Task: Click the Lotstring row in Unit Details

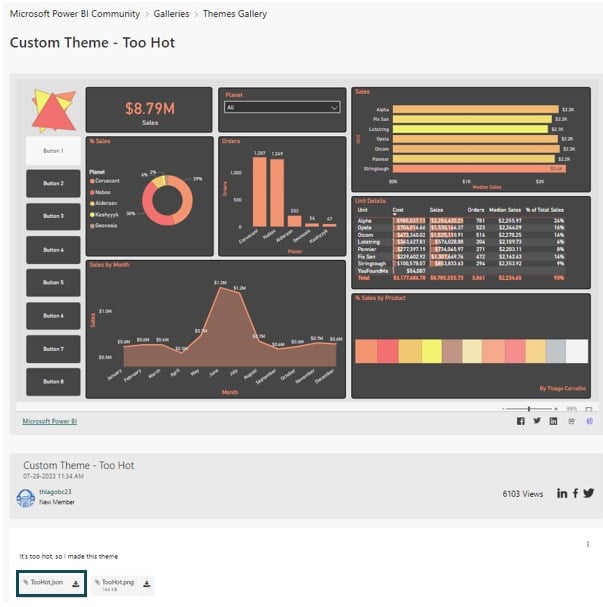Action: pos(461,242)
